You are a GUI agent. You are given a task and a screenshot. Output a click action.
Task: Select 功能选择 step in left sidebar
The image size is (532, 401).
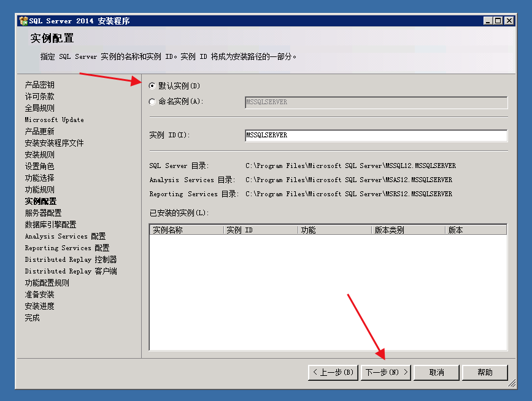point(39,178)
